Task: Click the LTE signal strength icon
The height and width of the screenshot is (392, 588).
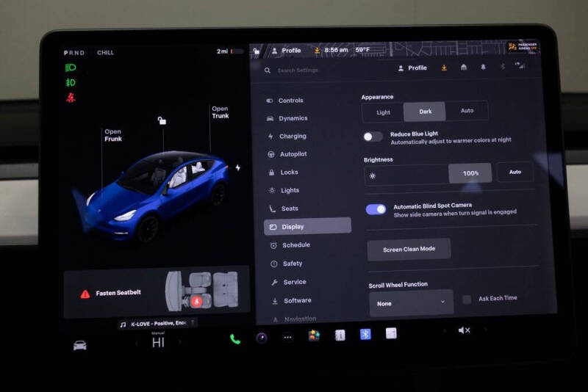Action: point(520,65)
